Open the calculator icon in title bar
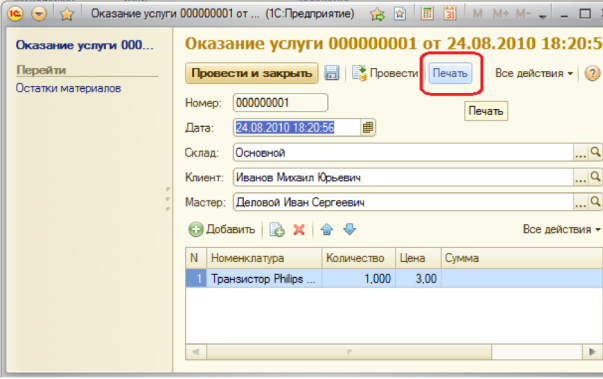603x379 pixels. tap(427, 14)
